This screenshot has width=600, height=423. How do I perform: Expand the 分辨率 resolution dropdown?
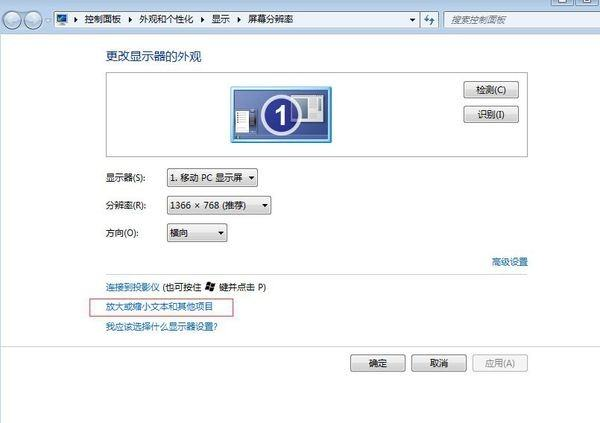[219, 205]
